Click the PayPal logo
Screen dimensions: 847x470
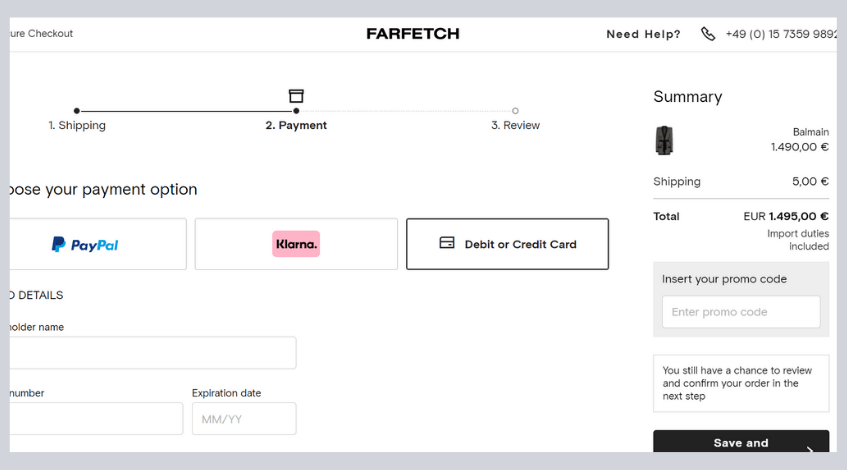pyautogui.click(x=85, y=245)
